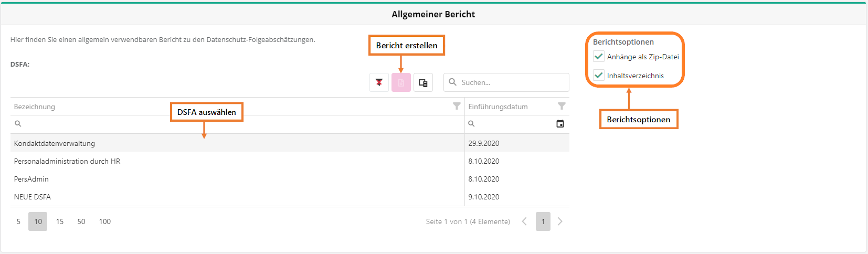Select the NEUE DSFA row
868x254 pixels.
(x=33, y=197)
